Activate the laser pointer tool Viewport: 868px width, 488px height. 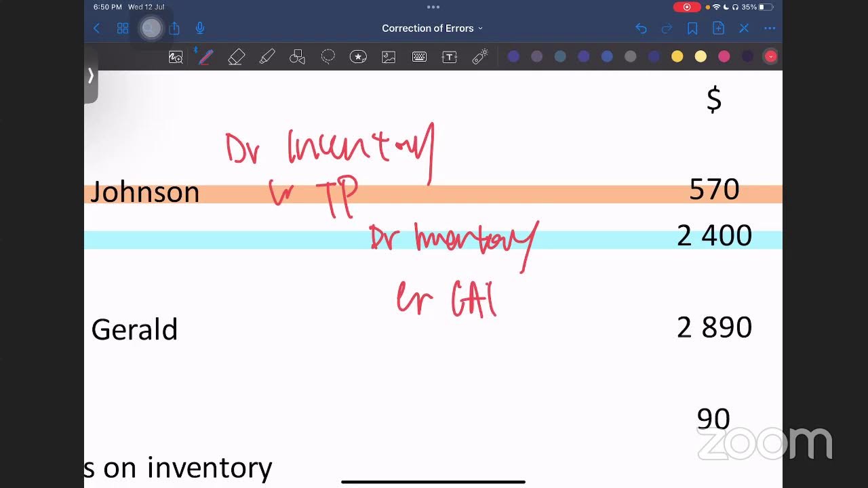[x=480, y=57]
